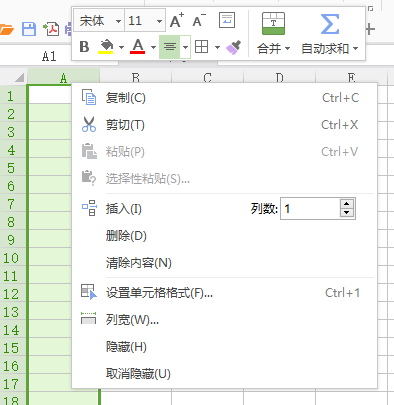The height and width of the screenshot is (405, 394).
Task: Choose 隐藏(H) from context menu
Action: point(225,347)
